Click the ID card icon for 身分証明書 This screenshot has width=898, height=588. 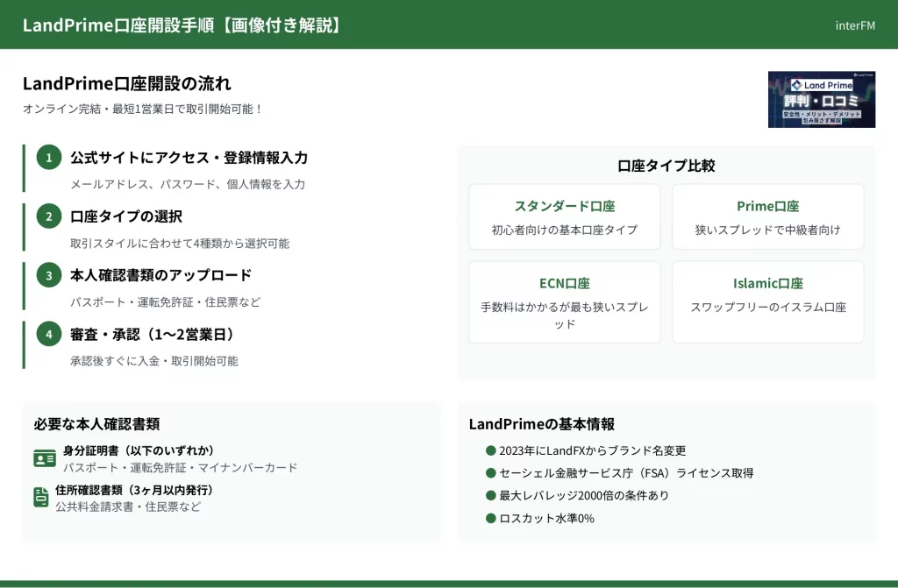[x=44, y=458]
